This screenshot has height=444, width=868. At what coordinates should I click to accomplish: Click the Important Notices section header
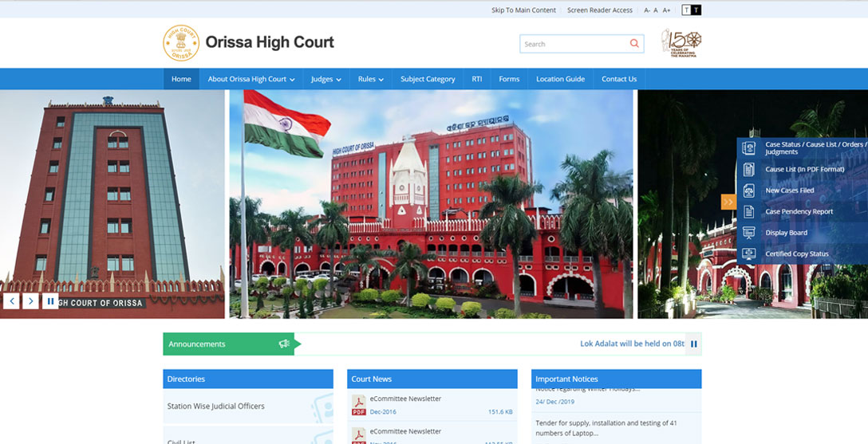click(x=616, y=379)
